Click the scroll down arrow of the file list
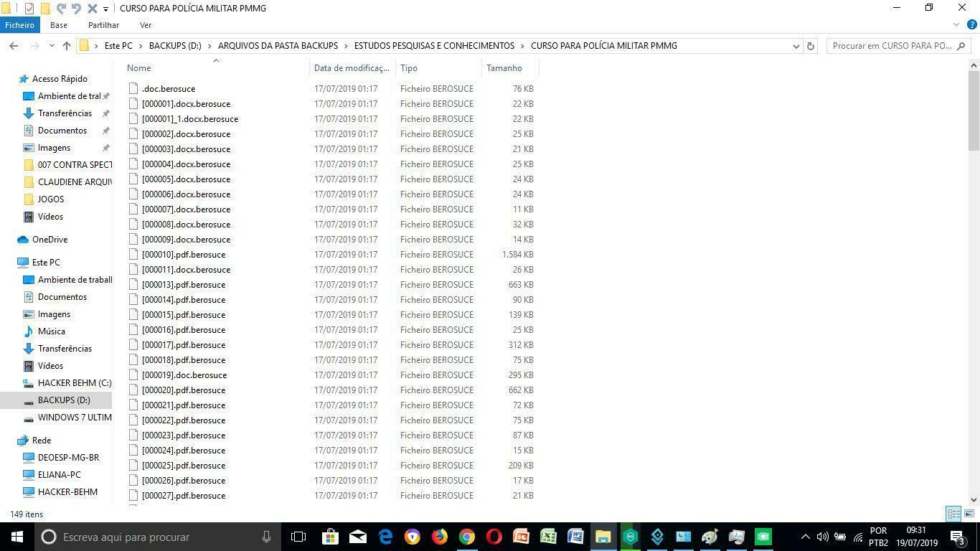This screenshot has height=551, width=980. tap(974, 500)
